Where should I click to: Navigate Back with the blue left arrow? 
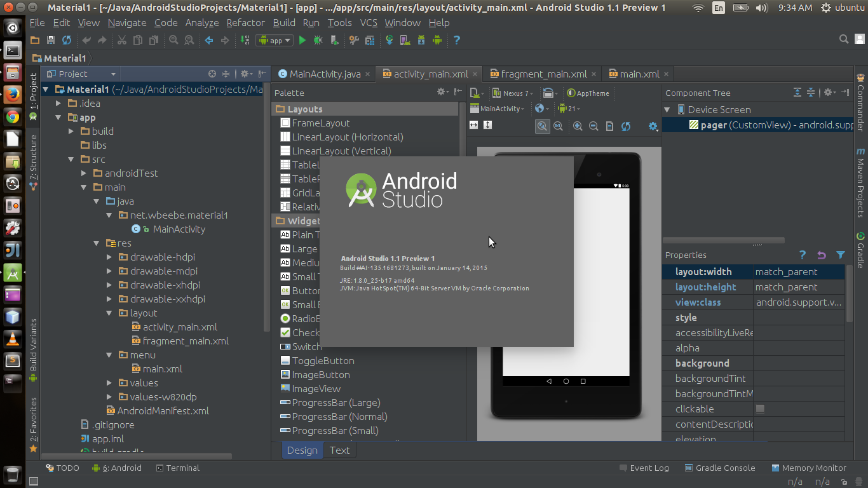point(208,40)
